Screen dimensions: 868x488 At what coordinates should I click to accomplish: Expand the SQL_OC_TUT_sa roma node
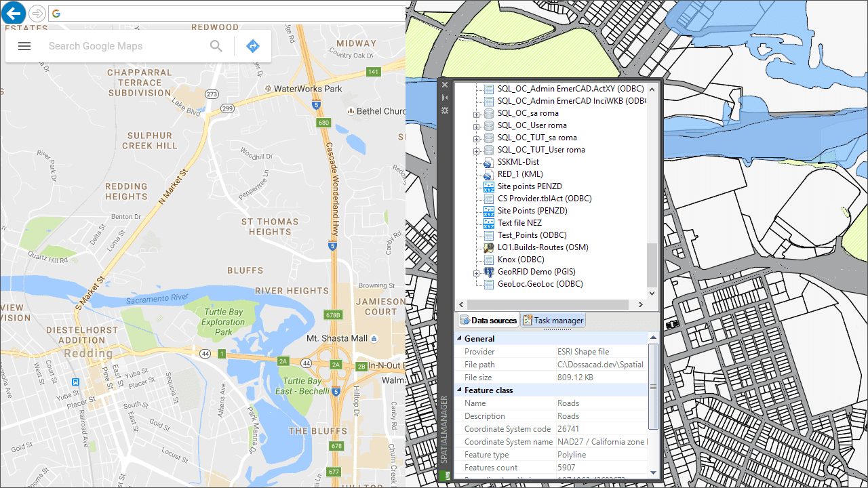point(477,138)
